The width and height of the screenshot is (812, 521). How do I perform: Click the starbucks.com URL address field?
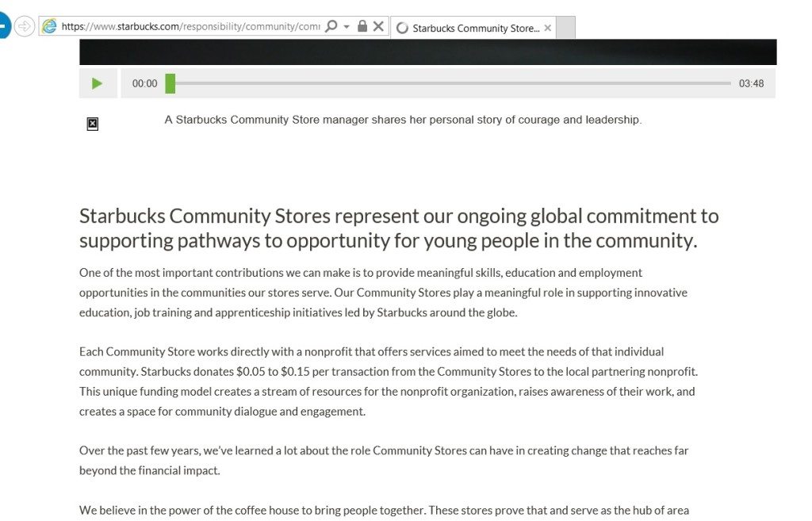tap(190, 26)
